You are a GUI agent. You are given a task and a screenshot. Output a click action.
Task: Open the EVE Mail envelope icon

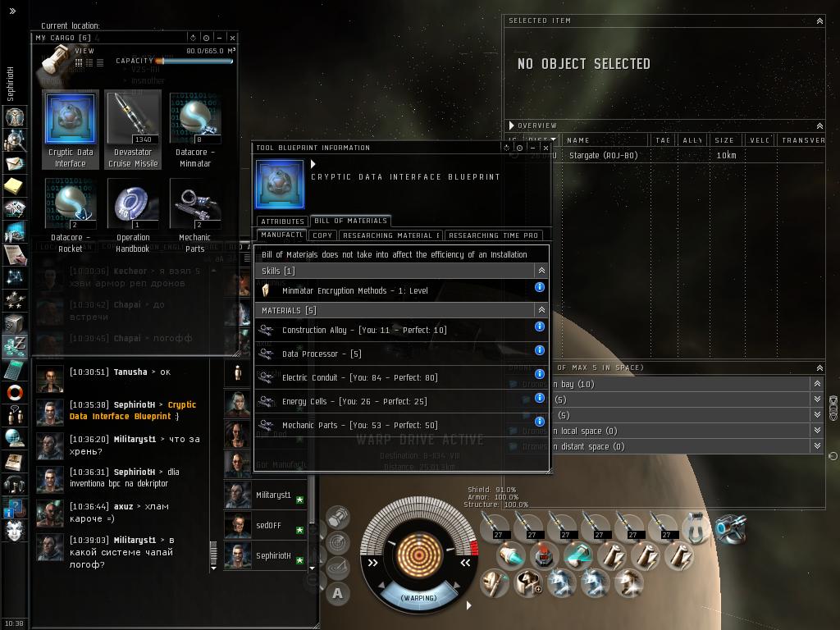pos(15,163)
